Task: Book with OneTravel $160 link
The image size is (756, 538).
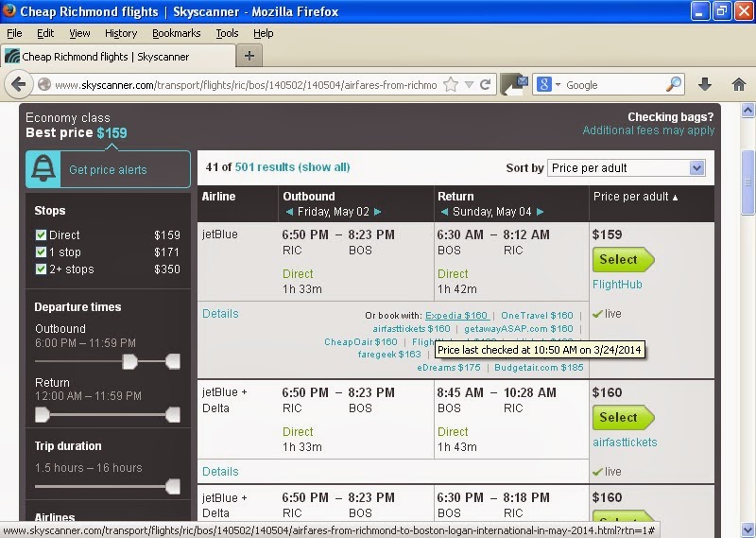Action: tap(537, 316)
